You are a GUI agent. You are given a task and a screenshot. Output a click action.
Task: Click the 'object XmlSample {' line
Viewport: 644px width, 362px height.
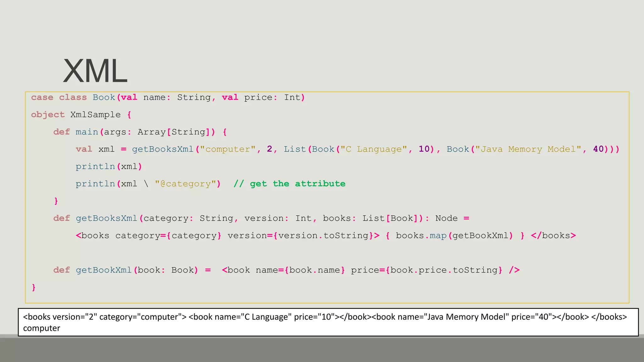[x=81, y=115]
